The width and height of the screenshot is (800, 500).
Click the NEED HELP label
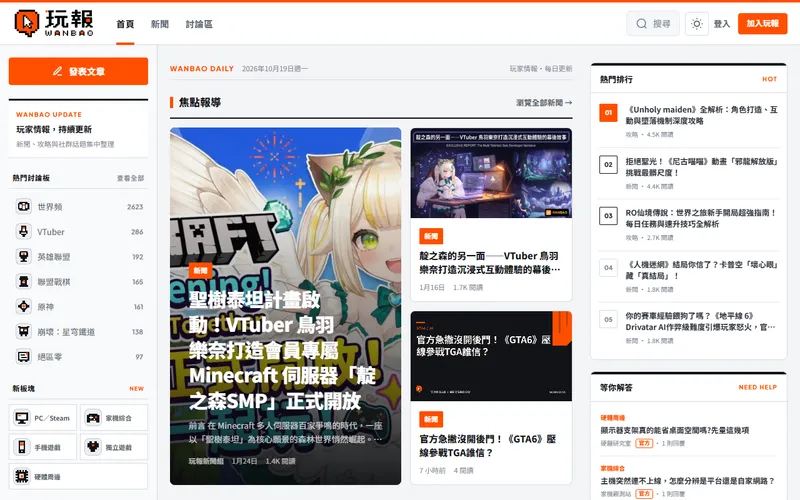point(758,387)
